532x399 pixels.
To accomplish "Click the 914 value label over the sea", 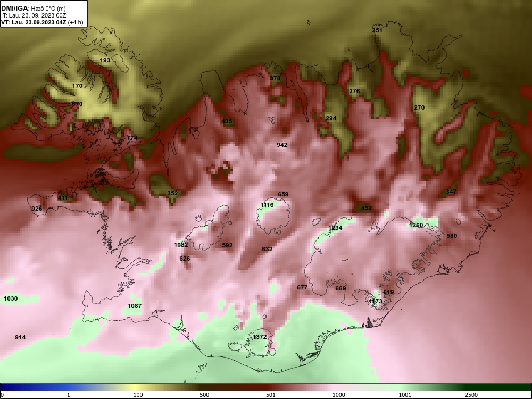I will [20, 338].
